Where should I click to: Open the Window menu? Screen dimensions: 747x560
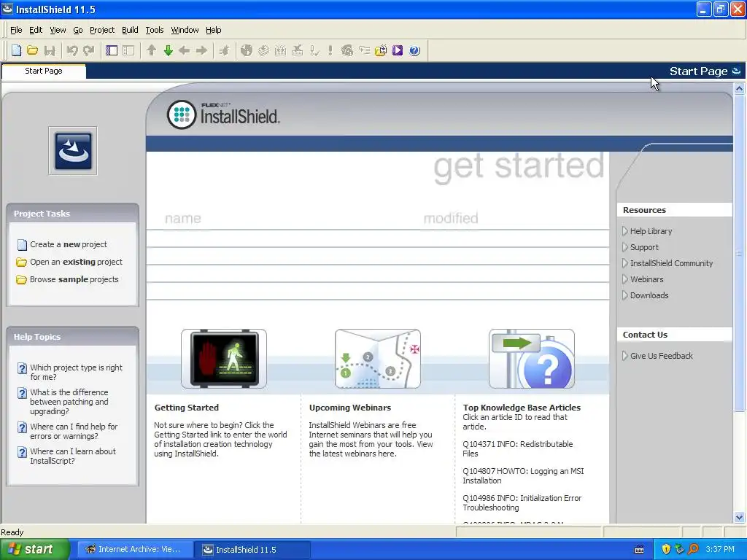point(185,30)
